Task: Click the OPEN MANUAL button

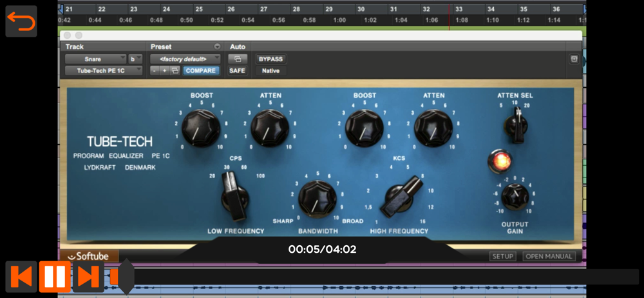Action: (549, 256)
